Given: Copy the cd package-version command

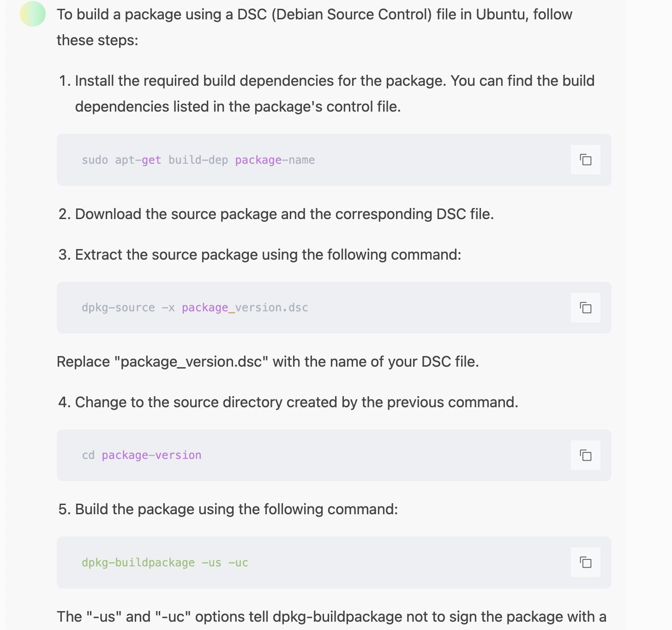Looking at the screenshot, I should pyautogui.click(x=585, y=455).
